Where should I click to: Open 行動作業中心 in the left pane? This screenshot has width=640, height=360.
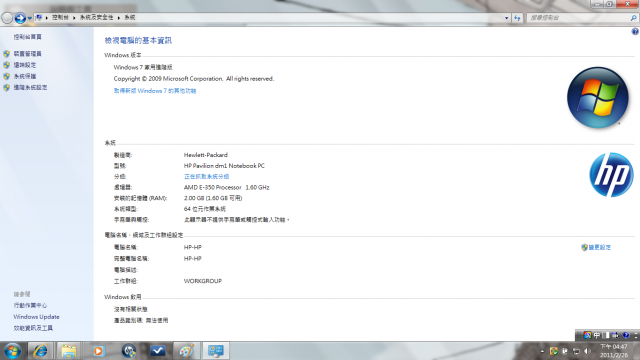[x=30, y=306]
